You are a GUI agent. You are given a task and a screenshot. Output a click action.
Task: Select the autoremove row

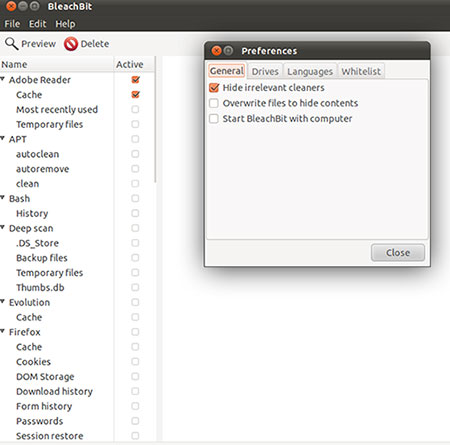77,169
